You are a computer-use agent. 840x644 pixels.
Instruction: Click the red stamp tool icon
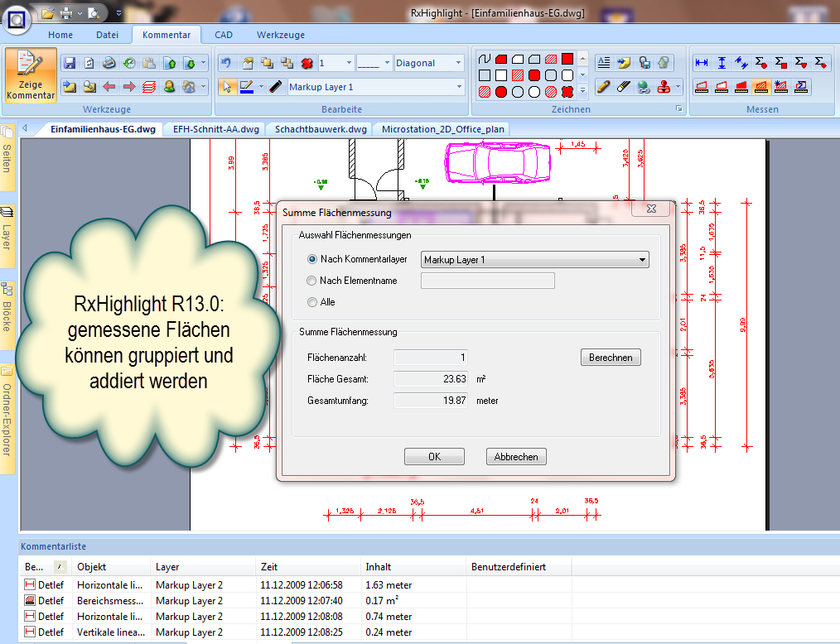click(664, 87)
